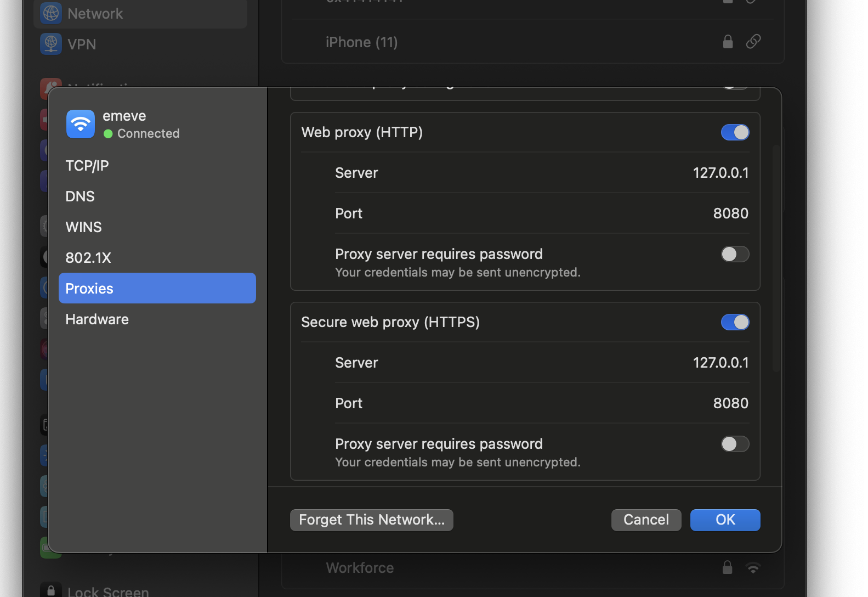The height and width of the screenshot is (597, 868).
Task: Click the HTTPS proxy port 8080 field
Action: [730, 403]
